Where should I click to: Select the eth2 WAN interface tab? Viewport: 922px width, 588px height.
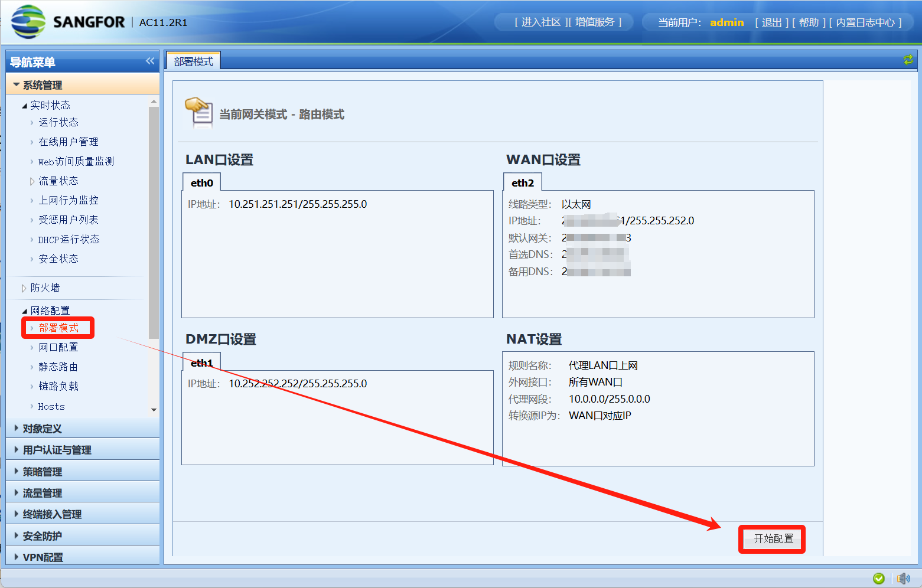[522, 183]
